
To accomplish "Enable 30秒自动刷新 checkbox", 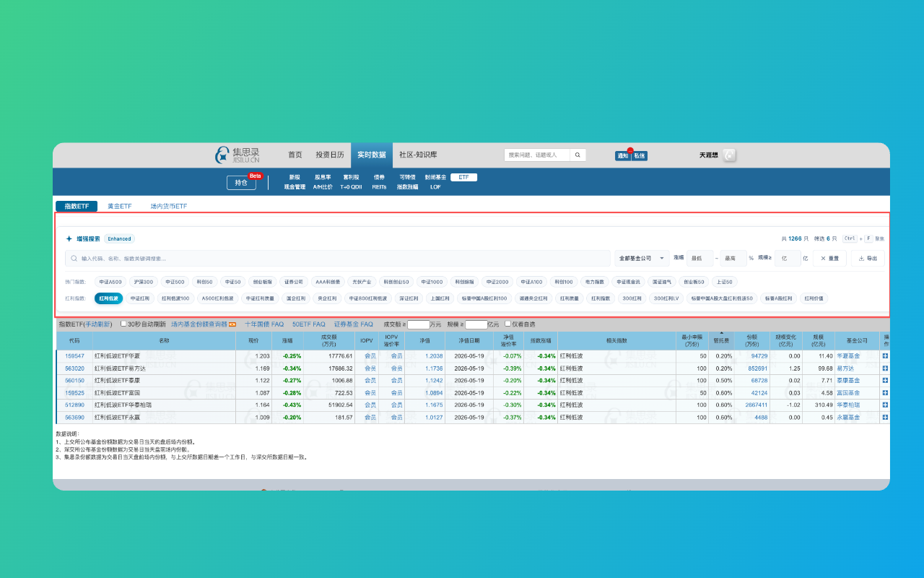I will (123, 324).
